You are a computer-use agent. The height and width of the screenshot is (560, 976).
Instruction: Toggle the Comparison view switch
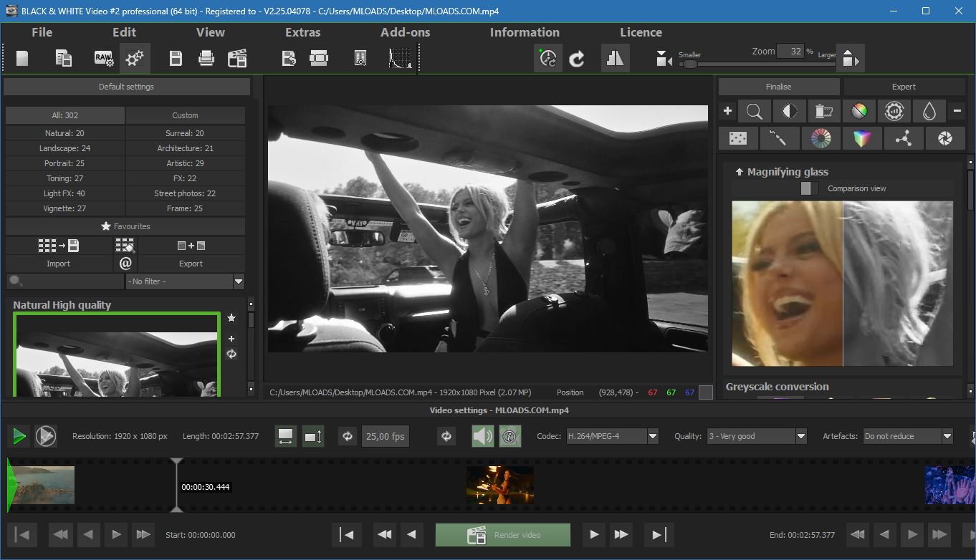[809, 188]
